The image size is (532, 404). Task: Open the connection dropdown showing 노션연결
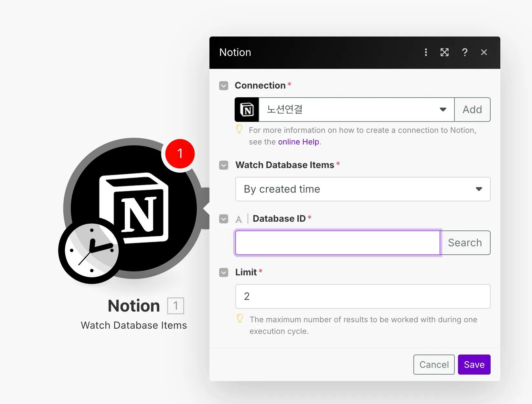click(356, 110)
